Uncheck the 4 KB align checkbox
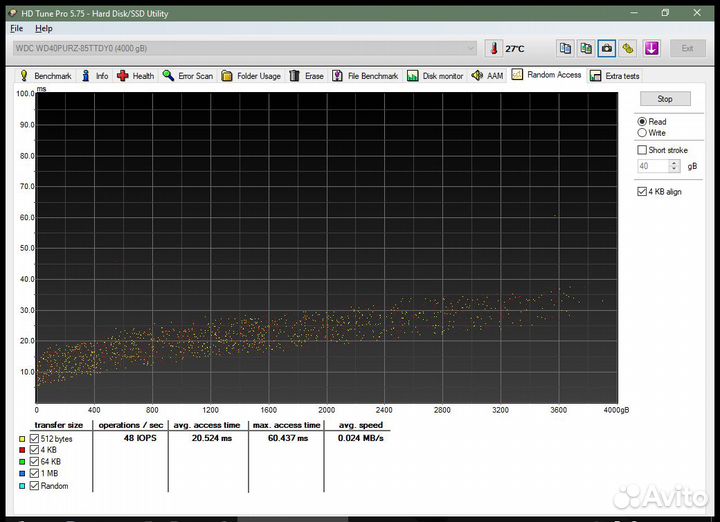The image size is (720, 522). coord(642,191)
